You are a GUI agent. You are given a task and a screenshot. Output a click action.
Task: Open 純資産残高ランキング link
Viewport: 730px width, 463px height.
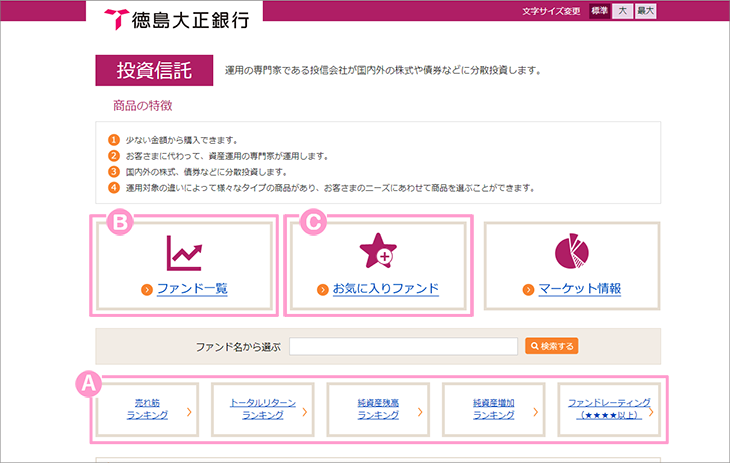(378, 409)
